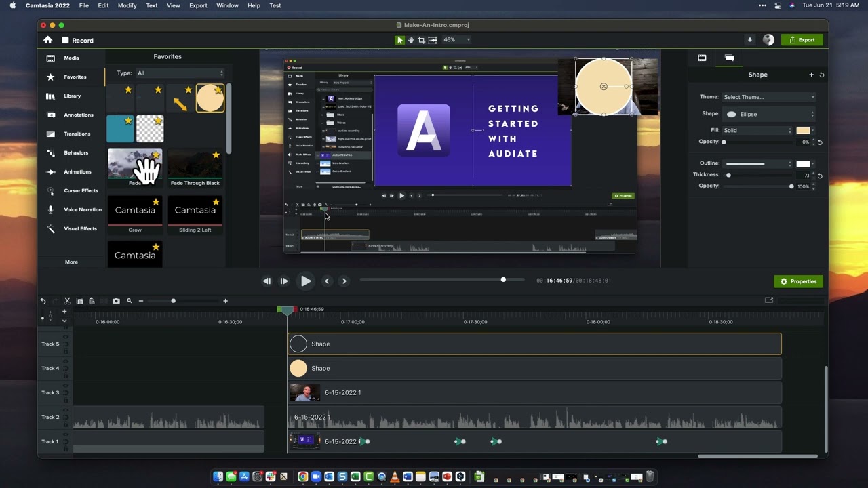Go to the Camtasia home screen
Viewport: 868px width, 488px height.
[47, 40]
